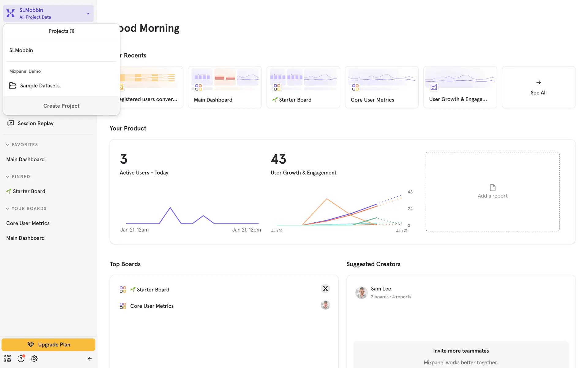Click the apps grid icon in the sidebar footer

(x=8, y=358)
